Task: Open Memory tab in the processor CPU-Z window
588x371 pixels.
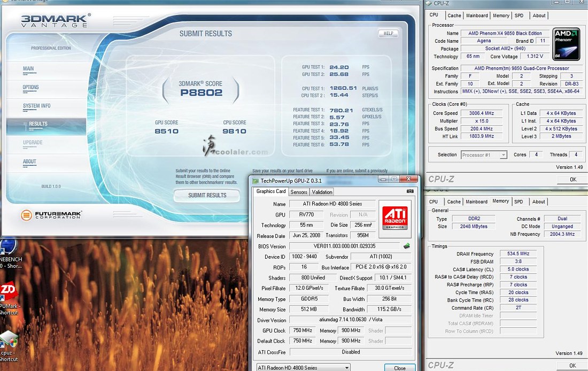Action: (x=501, y=16)
